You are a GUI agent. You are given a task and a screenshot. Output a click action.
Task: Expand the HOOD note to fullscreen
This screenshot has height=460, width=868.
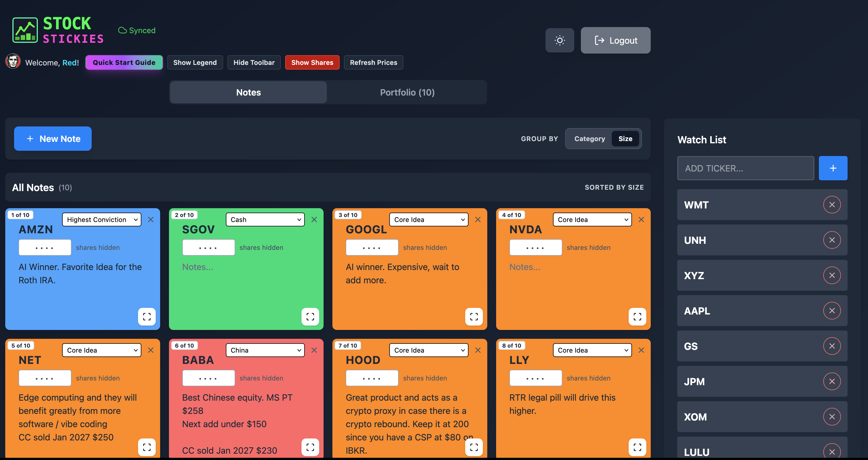(x=474, y=447)
